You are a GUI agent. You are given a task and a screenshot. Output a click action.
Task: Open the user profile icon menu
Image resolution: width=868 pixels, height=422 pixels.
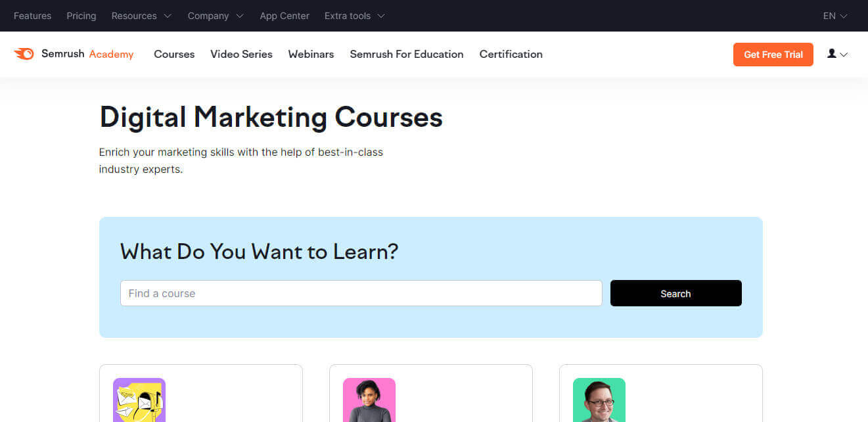[x=837, y=54]
